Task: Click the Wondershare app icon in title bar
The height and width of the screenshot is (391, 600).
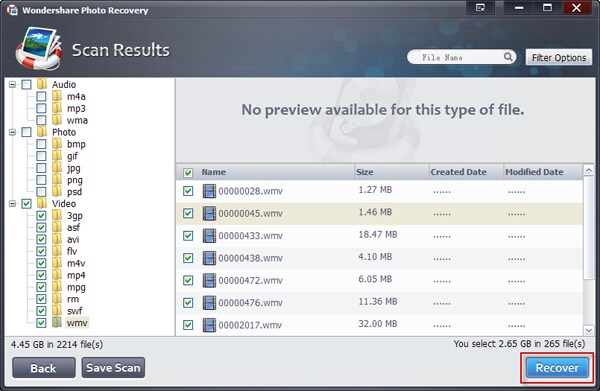Action: [12, 10]
